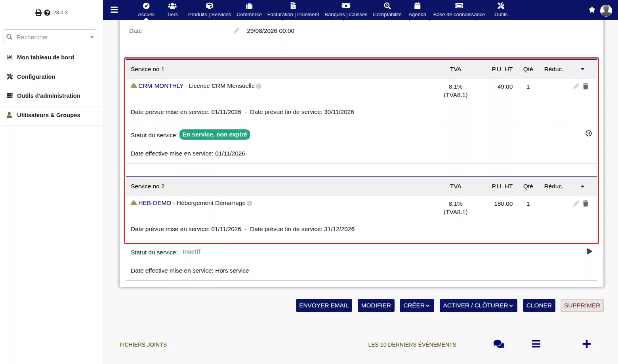This screenshot has width=618, height=364.
Task: Open the user avatar menu
Action: [x=606, y=10]
